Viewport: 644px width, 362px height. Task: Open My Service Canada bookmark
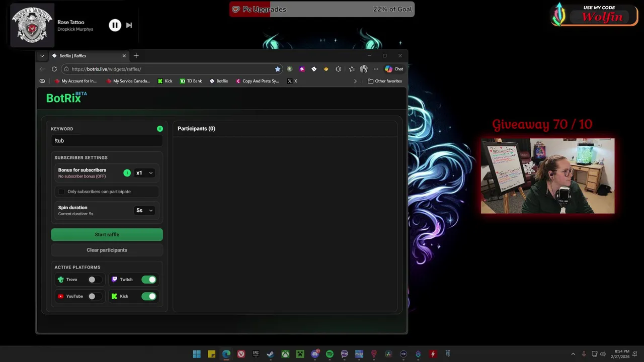(x=128, y=81)
